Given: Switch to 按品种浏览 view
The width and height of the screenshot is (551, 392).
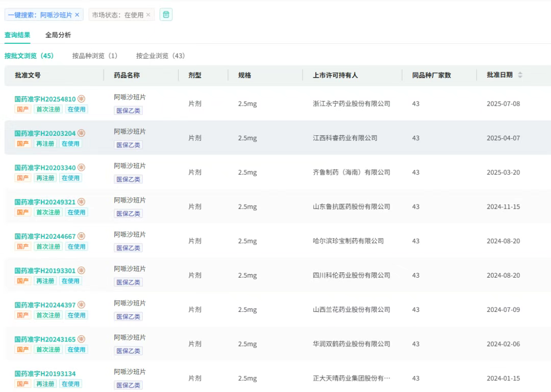Looking at the screenshot, I should point(95,56).
